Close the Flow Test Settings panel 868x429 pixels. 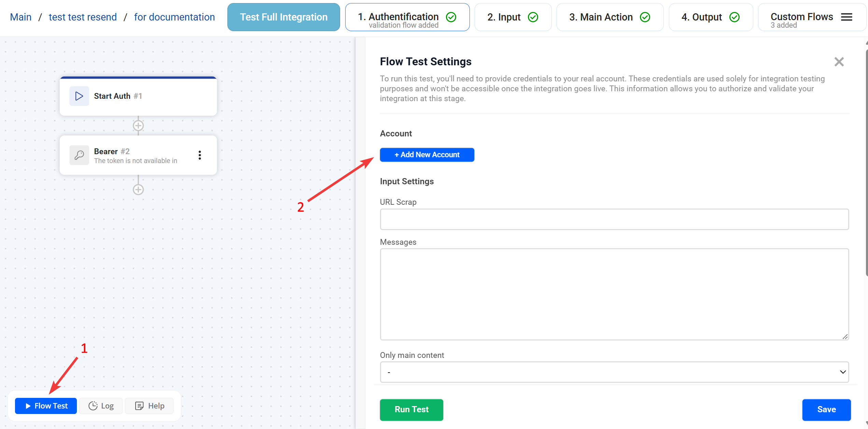pyautogui.click(x=839, y=62)
